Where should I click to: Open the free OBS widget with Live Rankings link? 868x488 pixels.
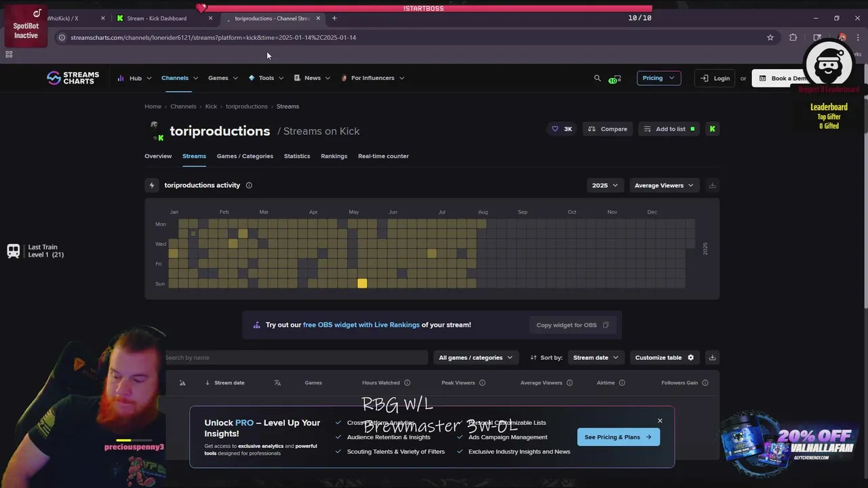tap(361, 325)
